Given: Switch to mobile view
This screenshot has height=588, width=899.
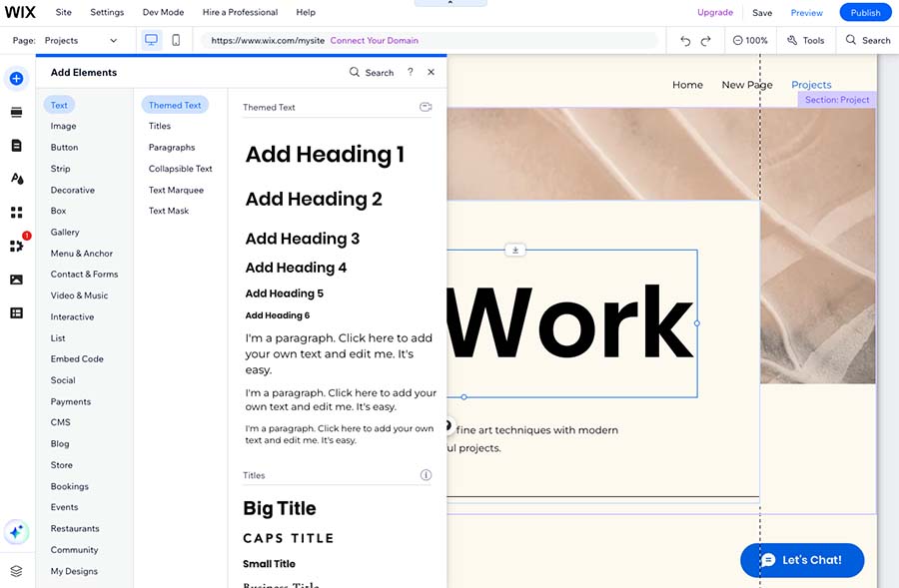Looking at the screenshot, I should 176,40.
